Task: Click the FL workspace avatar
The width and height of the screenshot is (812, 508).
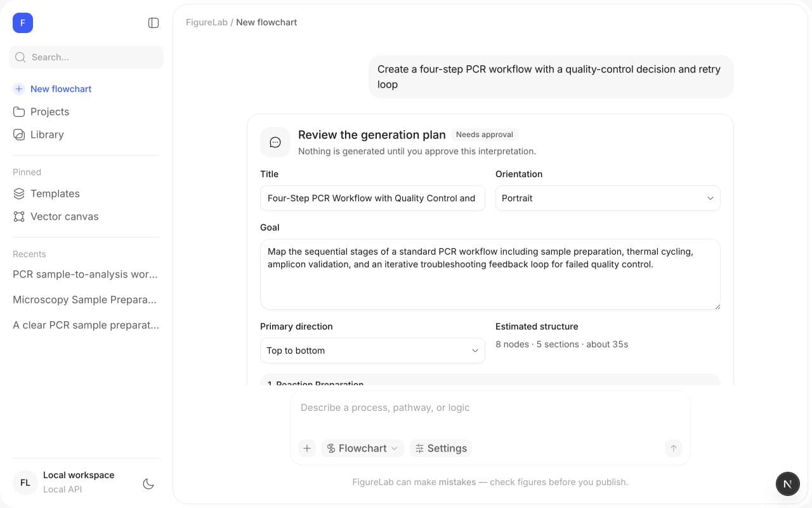Action: pos(25,483)
